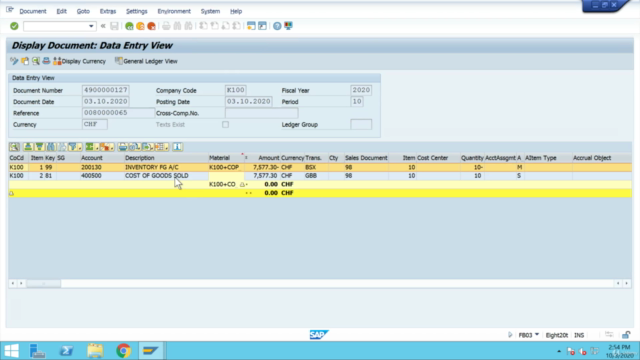The image size is (640, 360).
Task: Open the Subtotals dropdown icon
Action: tap(107, 147)
